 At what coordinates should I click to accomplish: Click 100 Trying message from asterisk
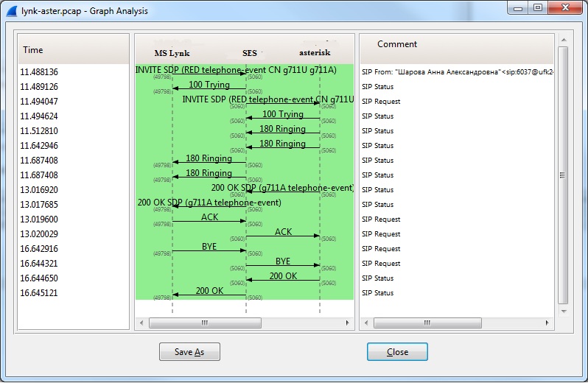(283, 114)
